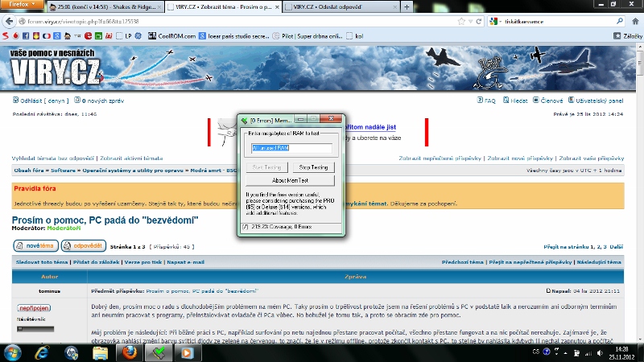
Task: Open the blue Google bookmark icon in bookmarks bar
Action: (57, 36)
